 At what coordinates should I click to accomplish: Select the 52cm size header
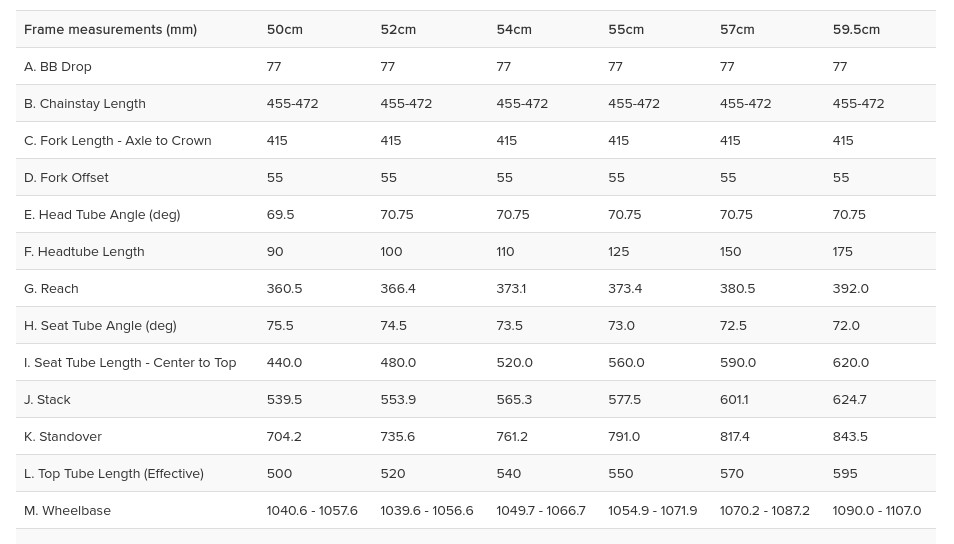click(x=397, y=29)
